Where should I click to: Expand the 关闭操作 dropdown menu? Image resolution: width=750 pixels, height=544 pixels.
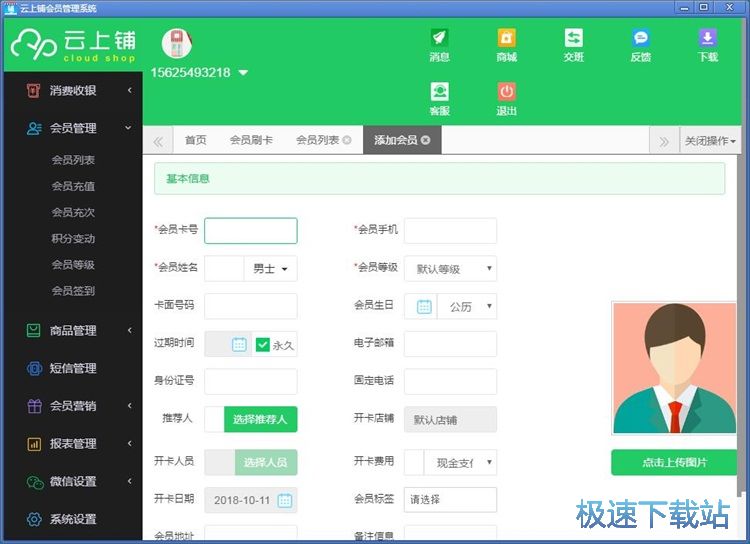[710, 141]
